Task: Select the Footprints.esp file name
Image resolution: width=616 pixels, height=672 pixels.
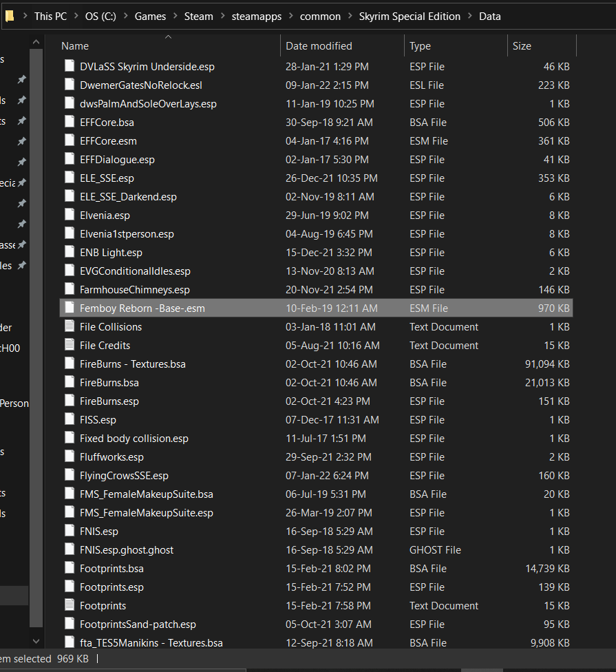Action: 111,587
